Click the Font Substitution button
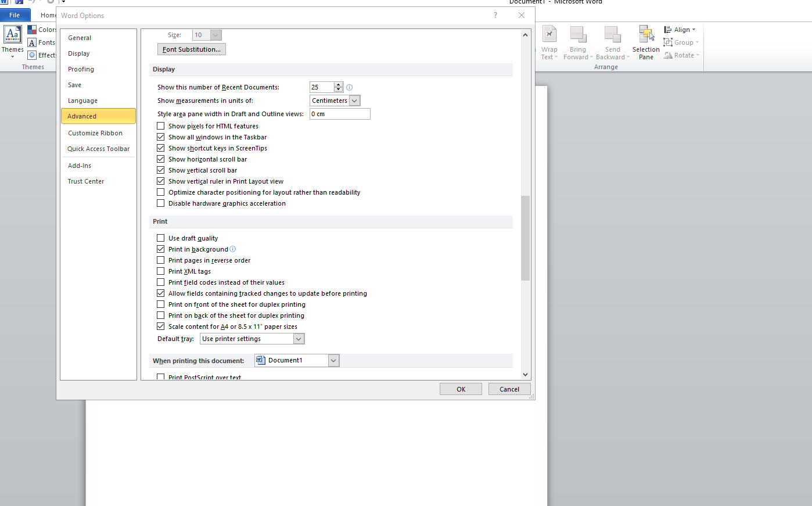 tap(192, 49)
